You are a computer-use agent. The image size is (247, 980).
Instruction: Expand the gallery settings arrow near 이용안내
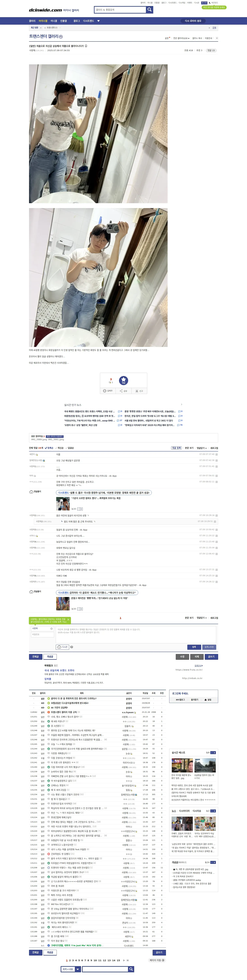click(217, 38)
